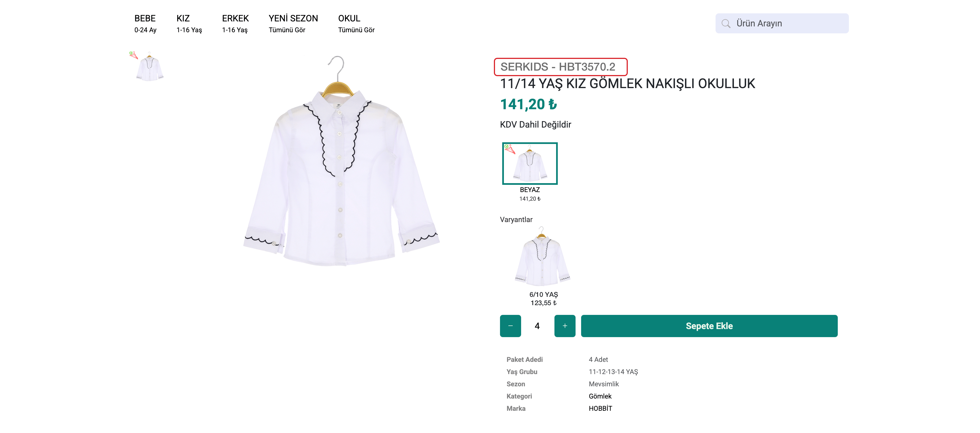Select the BEYAZ color swatch
980x433 pixels.
click(x=529, y=164)
